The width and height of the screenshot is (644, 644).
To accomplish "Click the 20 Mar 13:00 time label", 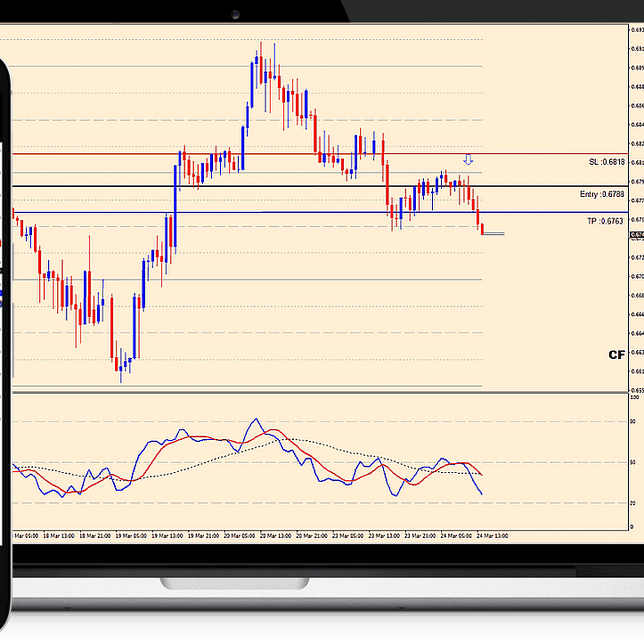I will [276, 536].
